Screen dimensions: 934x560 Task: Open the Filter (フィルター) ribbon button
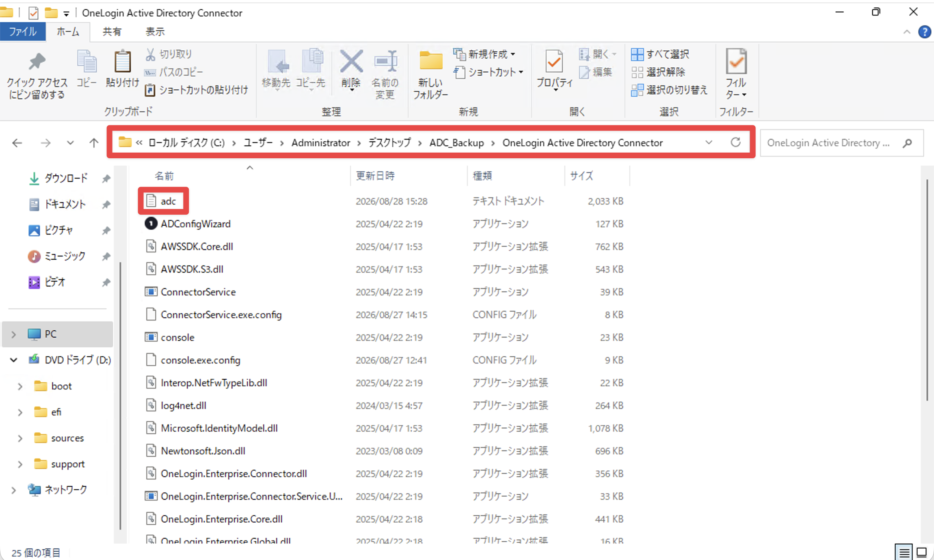736,74
